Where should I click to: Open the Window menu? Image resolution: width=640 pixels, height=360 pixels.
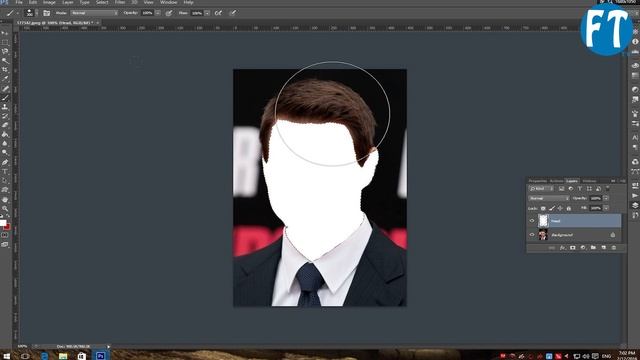[x=169, y=2]
